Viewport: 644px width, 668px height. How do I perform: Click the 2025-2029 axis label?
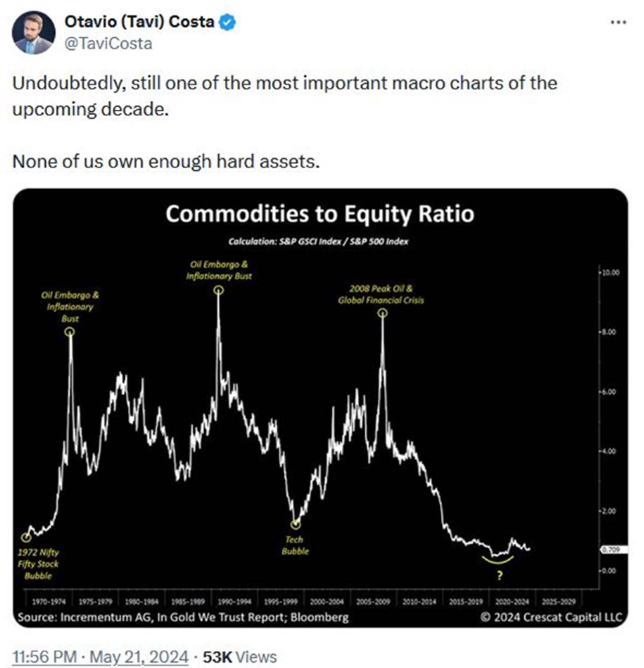click(558, 601)
